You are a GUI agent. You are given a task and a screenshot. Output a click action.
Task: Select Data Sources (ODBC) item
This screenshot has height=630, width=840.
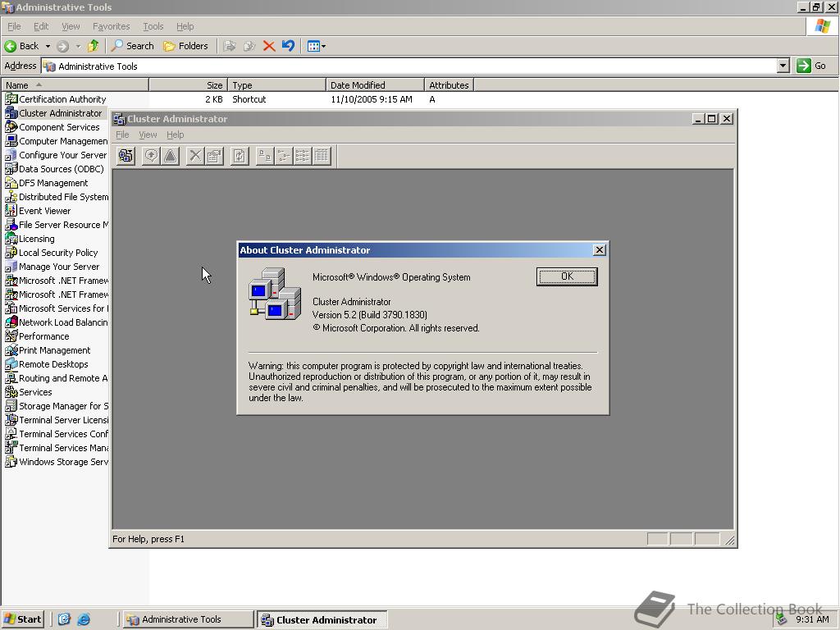[x=55, y=169]
